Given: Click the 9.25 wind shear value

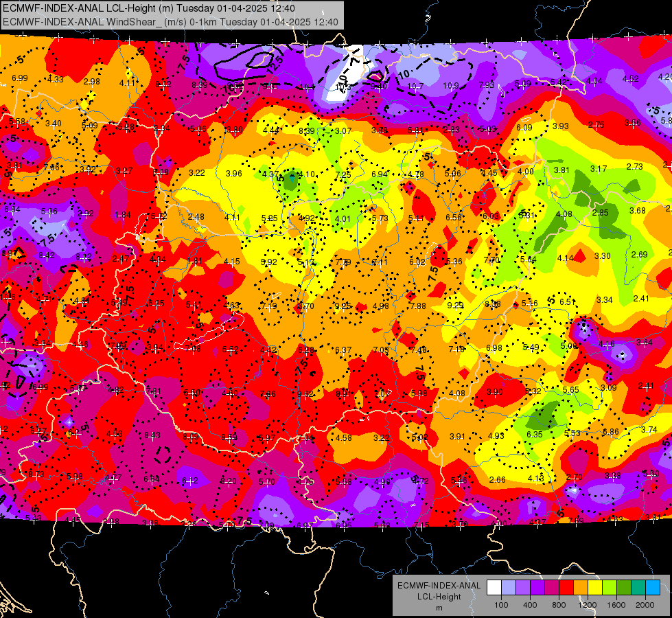Looking at the screenshot, I should (343, 306).
